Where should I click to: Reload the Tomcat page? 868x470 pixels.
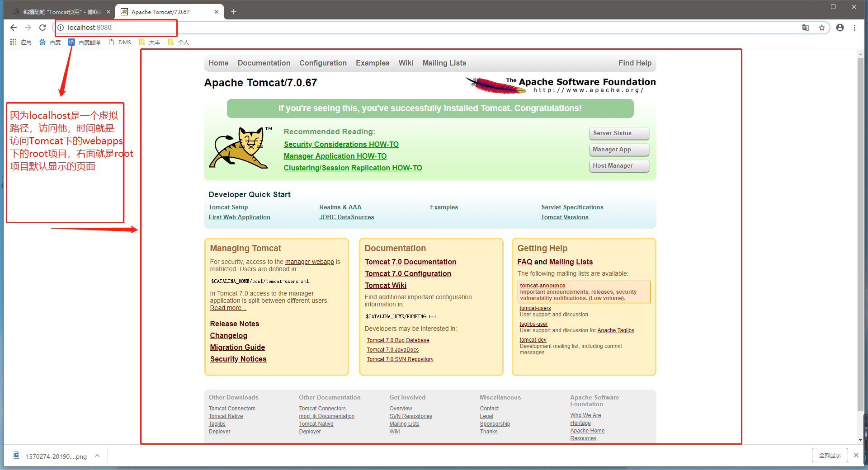tap(42, 28)
